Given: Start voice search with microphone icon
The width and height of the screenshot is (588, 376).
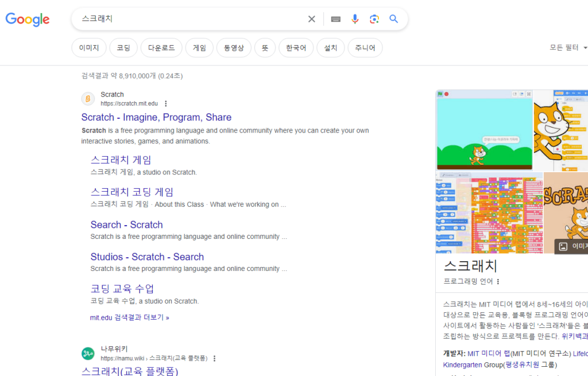Looking at the screenshot, I should click(355, 19).
